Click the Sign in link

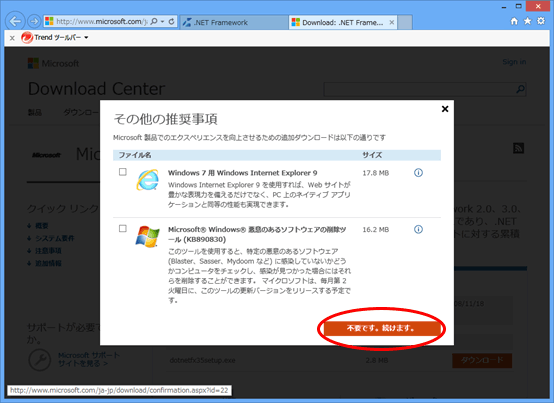pyautogui.click(x=514, y=62)
